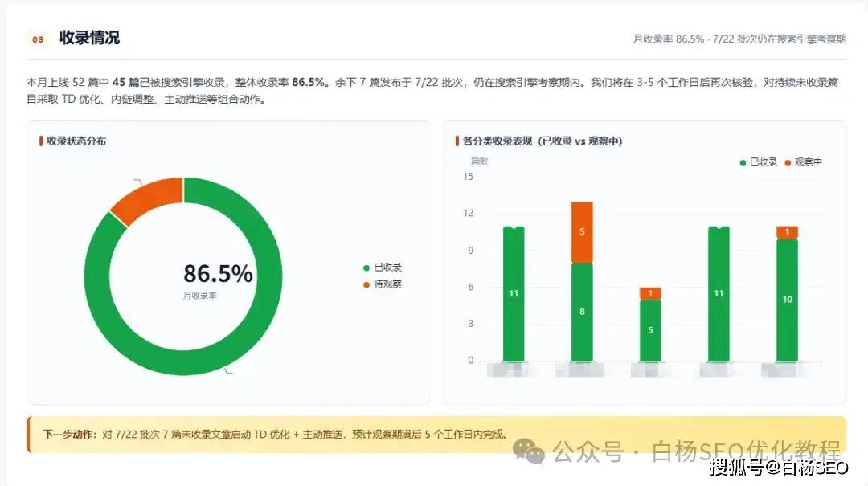Screen dimensions: 868x486
Task: Click the y-axis tick label 9
Action: 470,250
